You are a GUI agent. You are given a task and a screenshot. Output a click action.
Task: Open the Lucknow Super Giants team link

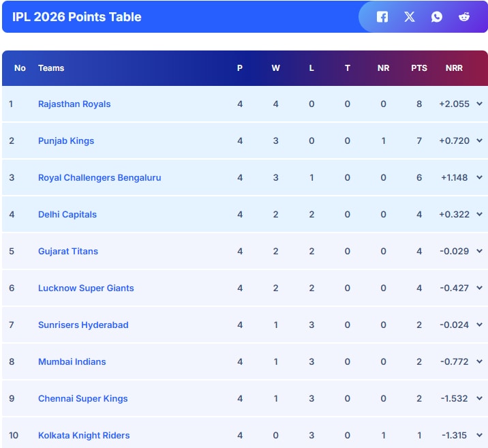(86, 288)
